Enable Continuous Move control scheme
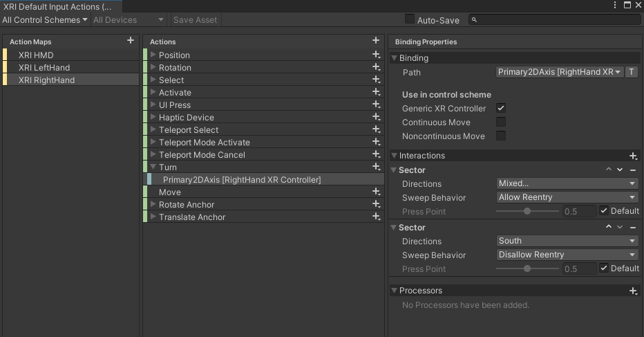 click(501, 122)
